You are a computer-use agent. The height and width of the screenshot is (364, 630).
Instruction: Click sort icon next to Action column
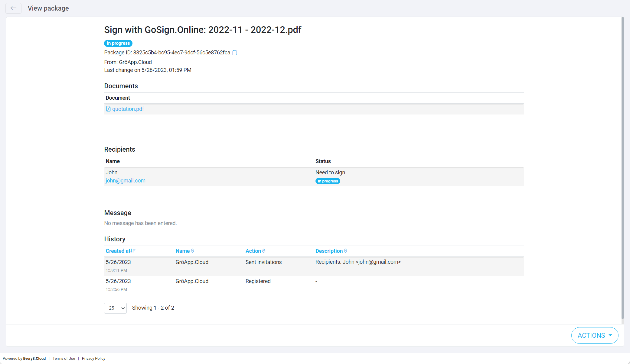click(x=264, y=251)
